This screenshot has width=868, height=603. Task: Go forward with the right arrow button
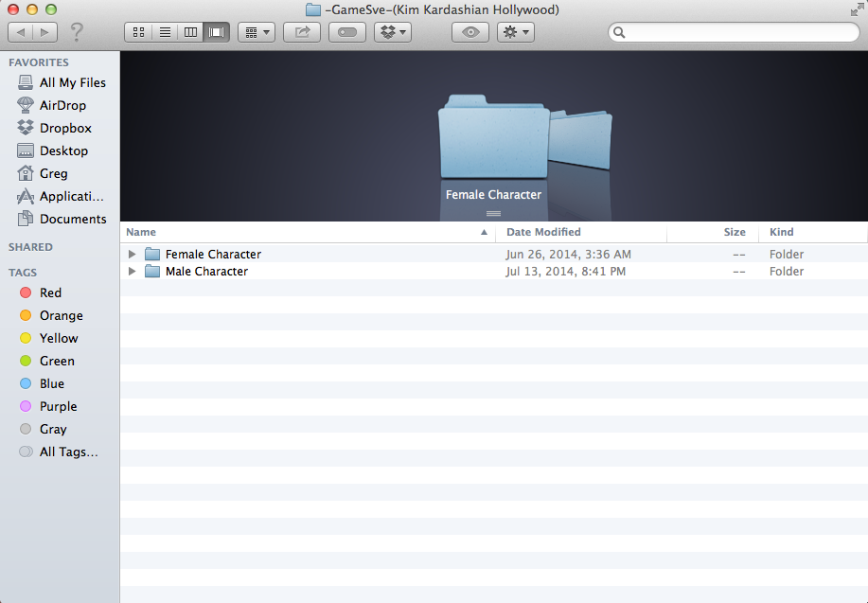pos(44,32)
